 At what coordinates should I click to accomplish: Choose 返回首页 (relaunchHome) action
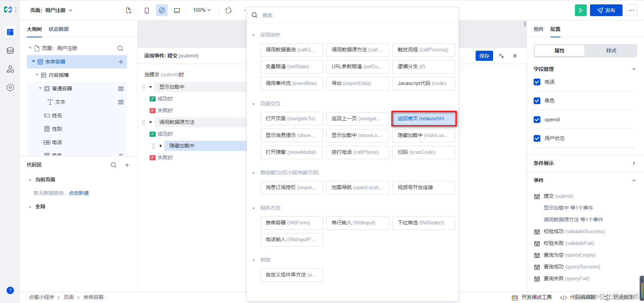[x=424, y=119]
